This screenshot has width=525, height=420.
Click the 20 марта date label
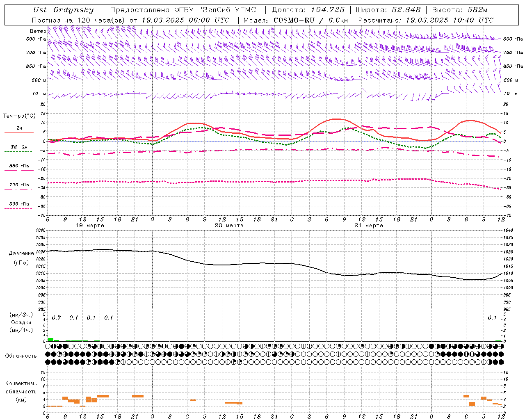[x=230, y=226]
